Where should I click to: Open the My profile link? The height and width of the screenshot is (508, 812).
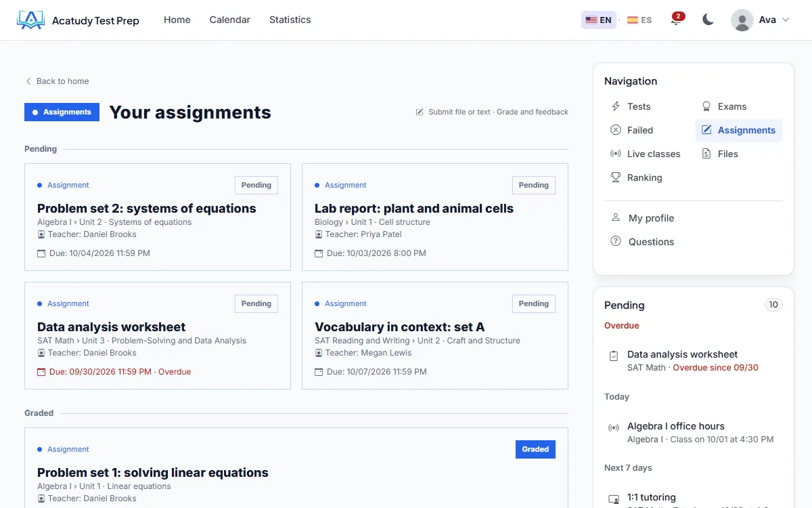click(x=651, y=218)
